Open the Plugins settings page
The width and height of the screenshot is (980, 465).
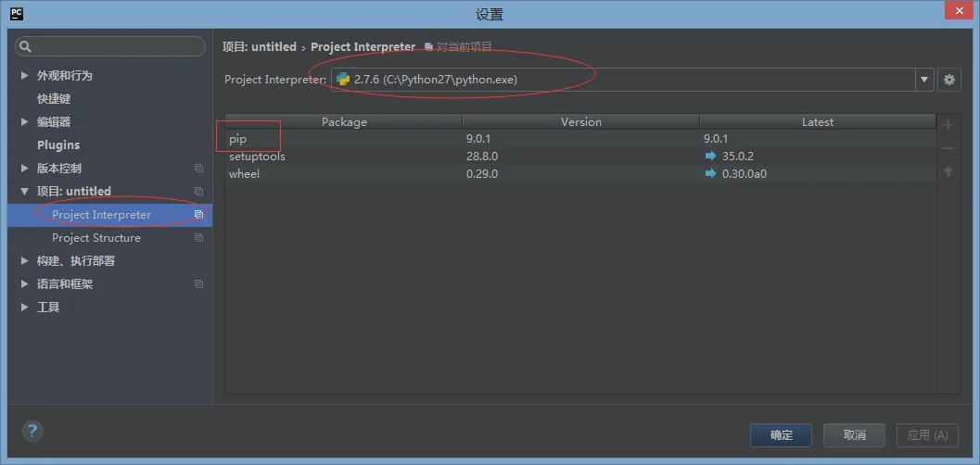point(58,145)
